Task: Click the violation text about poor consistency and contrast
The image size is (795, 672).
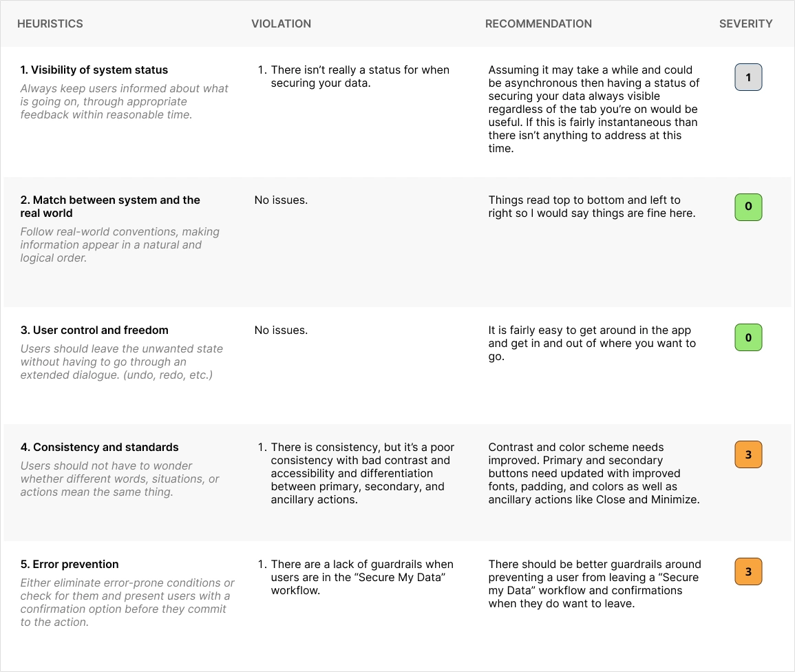Action: point(362,474)
